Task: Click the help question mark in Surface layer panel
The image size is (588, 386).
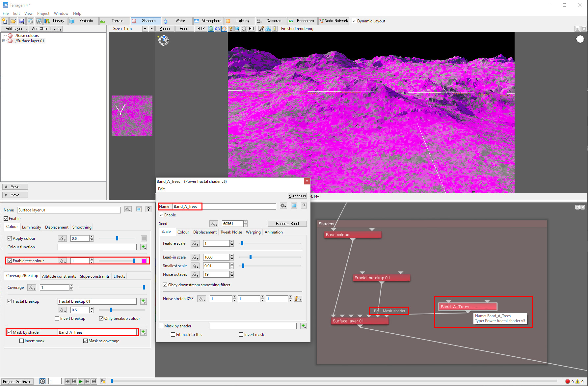Action: (x=148, y=209)
